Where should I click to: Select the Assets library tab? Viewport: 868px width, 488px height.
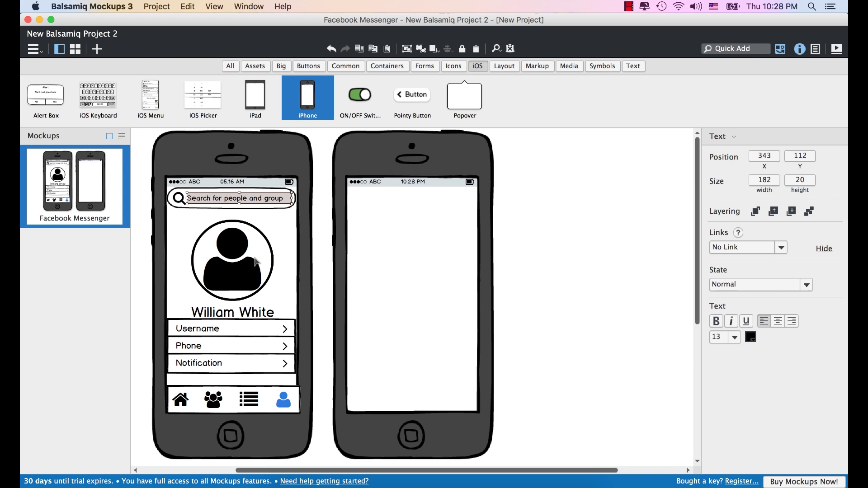tap(255, 66)
